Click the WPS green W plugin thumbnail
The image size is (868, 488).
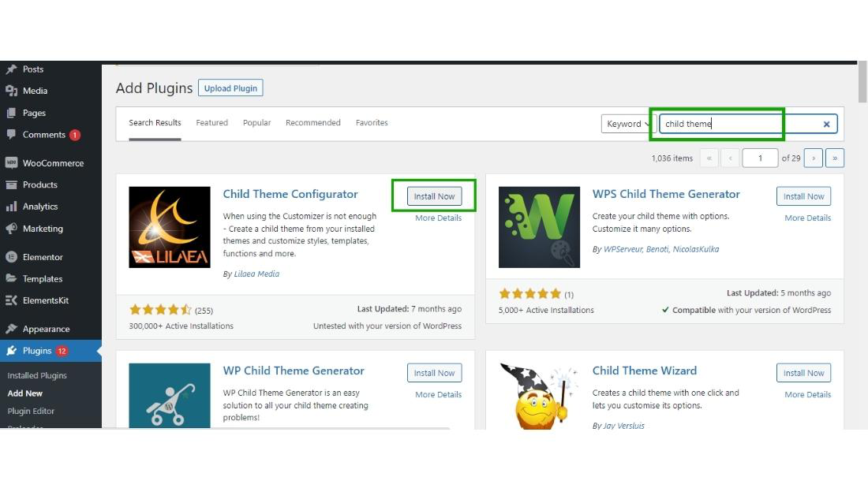(x=539, y=227)
